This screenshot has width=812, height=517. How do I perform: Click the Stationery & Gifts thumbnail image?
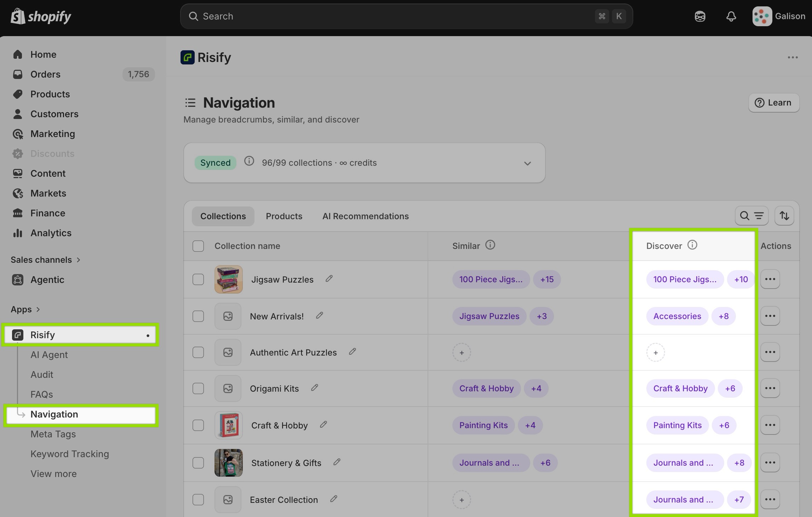point(229,463)
